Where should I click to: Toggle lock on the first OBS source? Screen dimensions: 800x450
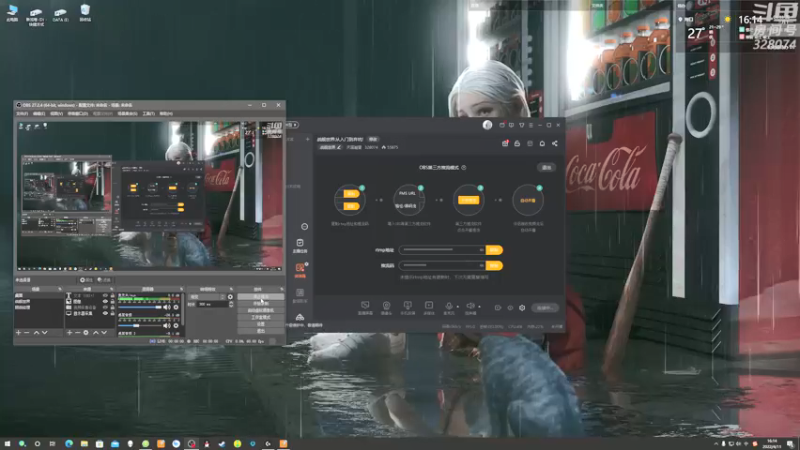110,296
